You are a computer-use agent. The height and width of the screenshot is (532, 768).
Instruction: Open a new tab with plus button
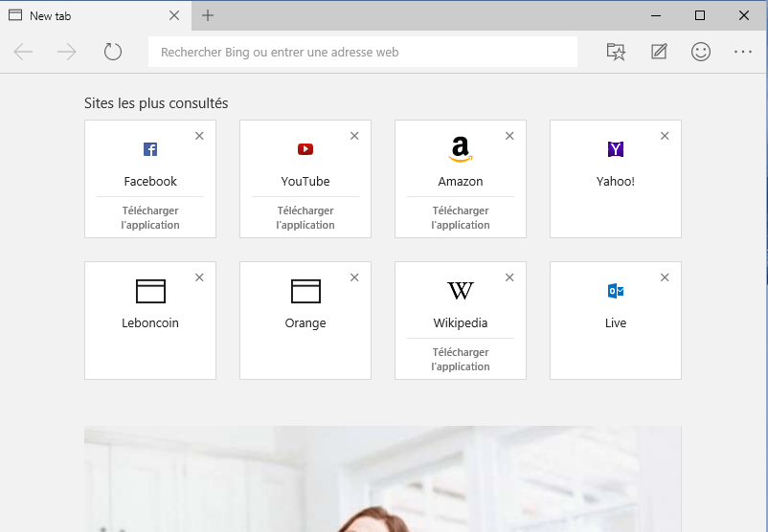point(208,15)
